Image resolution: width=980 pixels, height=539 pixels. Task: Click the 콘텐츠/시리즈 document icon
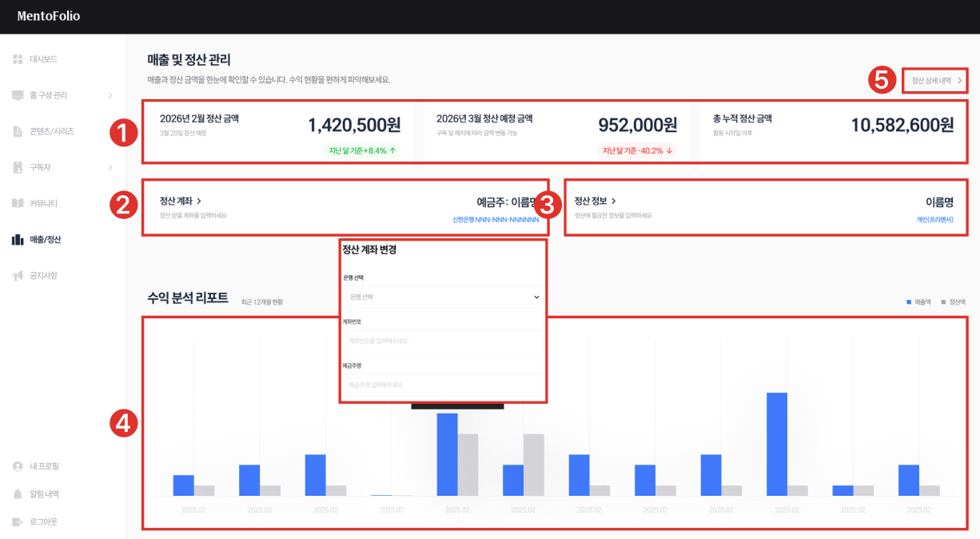(18, 131)
